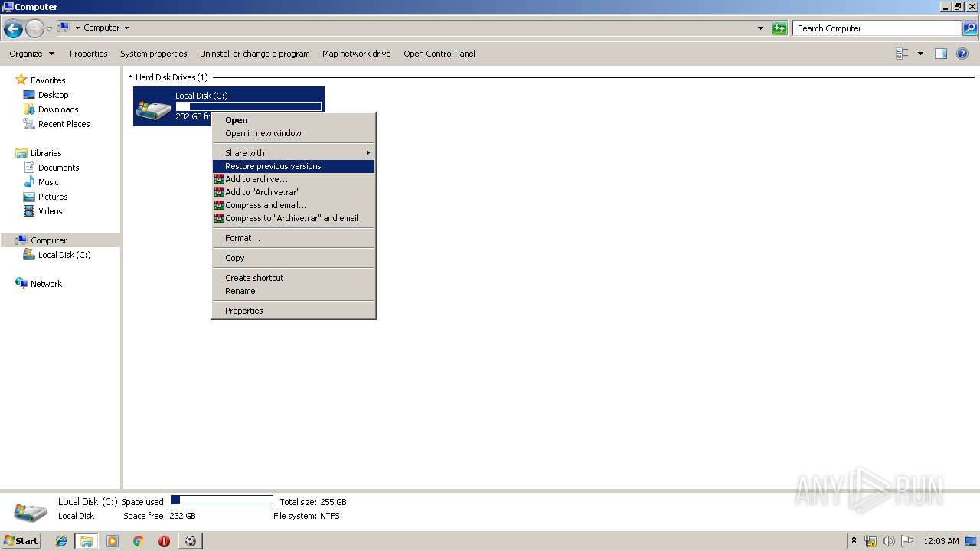Image resolution: width=980 pixels, height=551 pixels.
Task: Open the recent pages dropdown arrow
Action: pos(50,29)
